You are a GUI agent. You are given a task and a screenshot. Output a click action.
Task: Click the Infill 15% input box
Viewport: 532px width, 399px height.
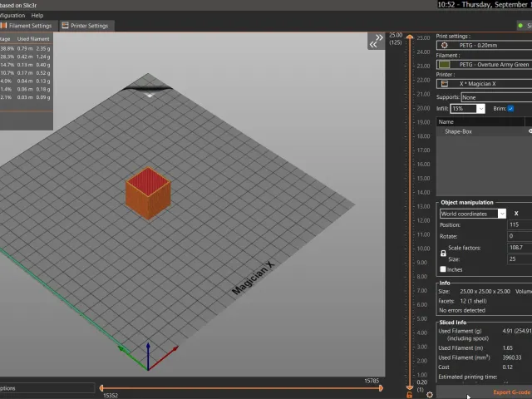pos(464,109)
